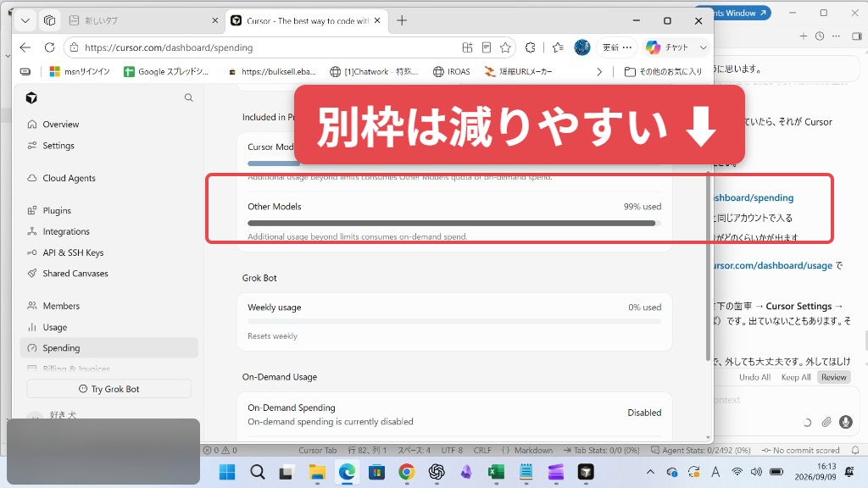Click UTF-8 encoding in the status bar
Image resolution: width=868 pixels, height=488 pixels.
453,451
